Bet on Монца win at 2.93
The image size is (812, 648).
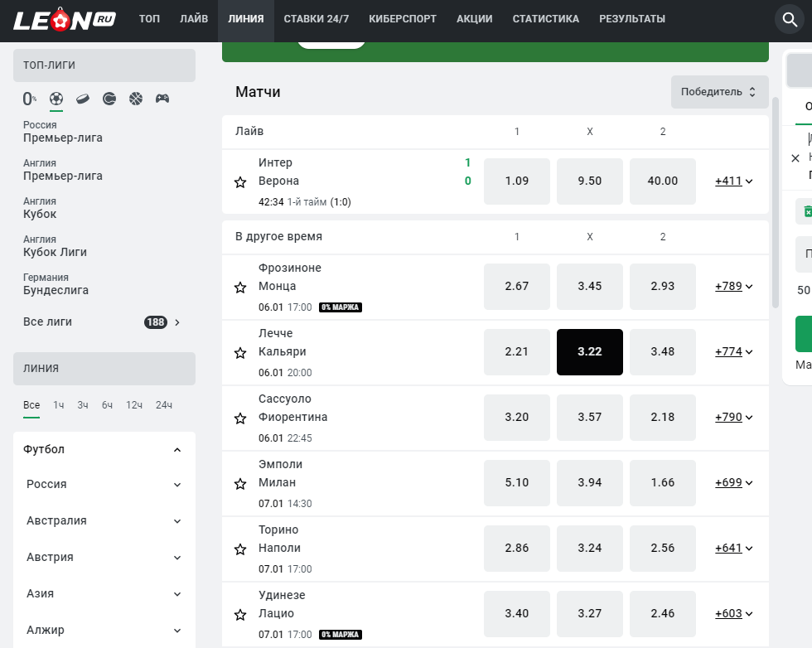pyautogui.click(x=663, y=287)
